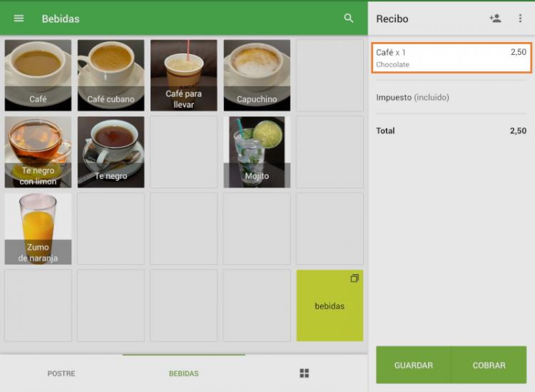Screen dimensions: 535x392
Task: Add a Mojito to the order
Action: click(x=257, y=152)
